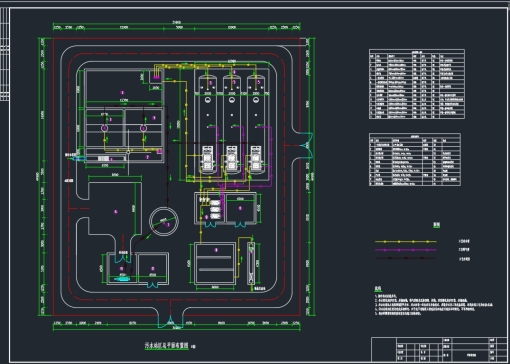Select the magenta equipment marker inside the circular tank
Screen dimensions: 510x364
click(168, 225)
